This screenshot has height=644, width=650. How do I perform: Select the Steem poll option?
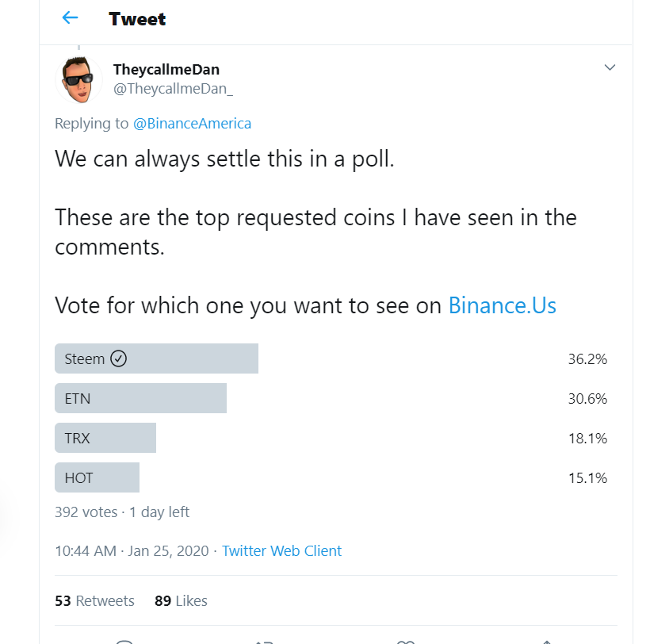click(x=331, y=358)
